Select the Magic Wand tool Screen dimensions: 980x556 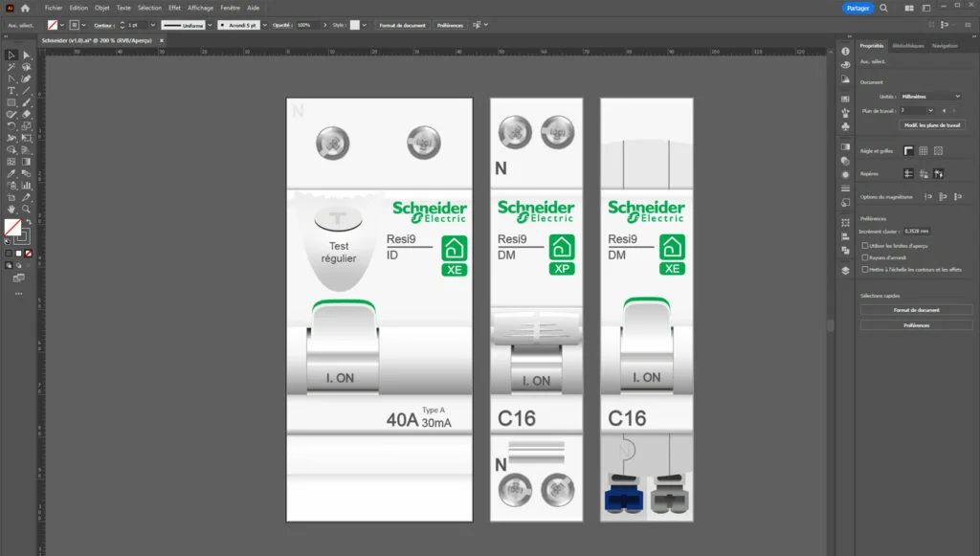coord(11,67)
